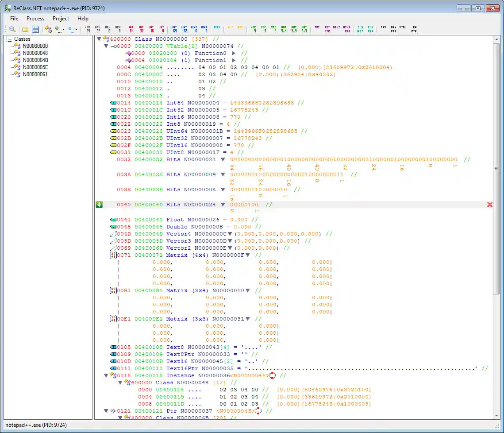Click the red X on Bits row
The height and width of the screenshot is (433, 504).
[x=489, y=205]
